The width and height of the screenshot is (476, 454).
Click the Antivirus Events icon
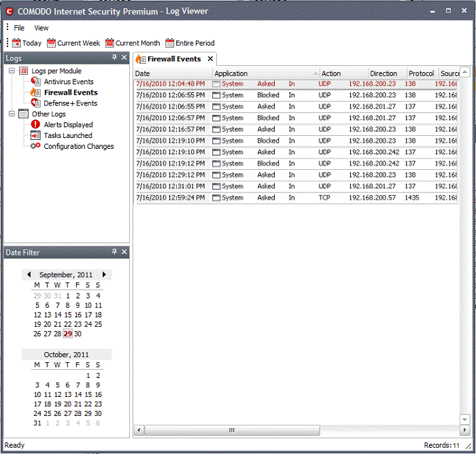[x=36, y=82]
